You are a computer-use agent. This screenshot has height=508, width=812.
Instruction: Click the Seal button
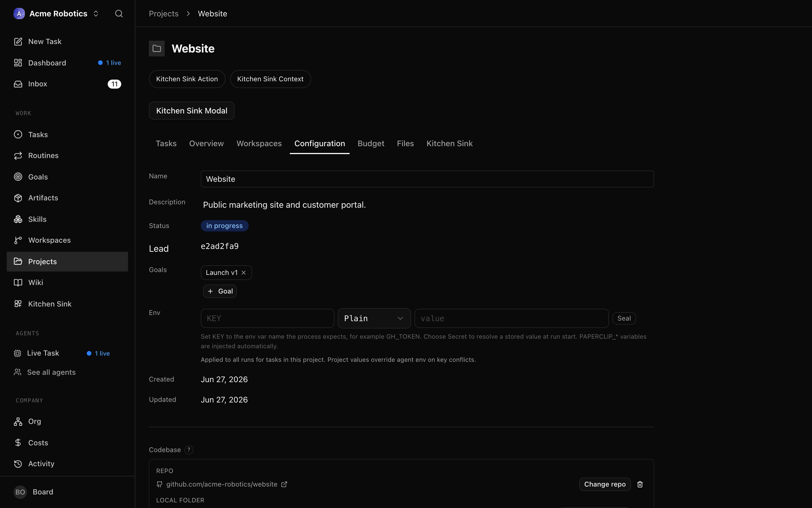tap(624, 318)
